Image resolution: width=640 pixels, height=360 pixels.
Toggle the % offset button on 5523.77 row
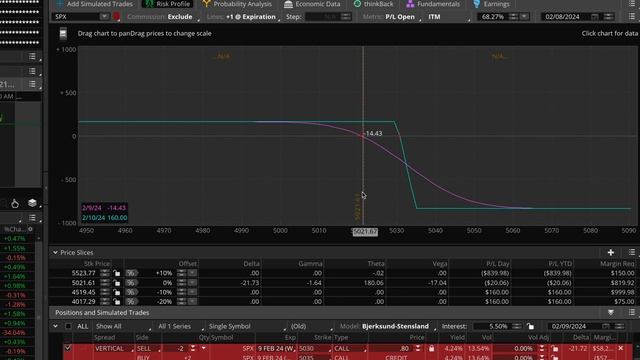131,273
